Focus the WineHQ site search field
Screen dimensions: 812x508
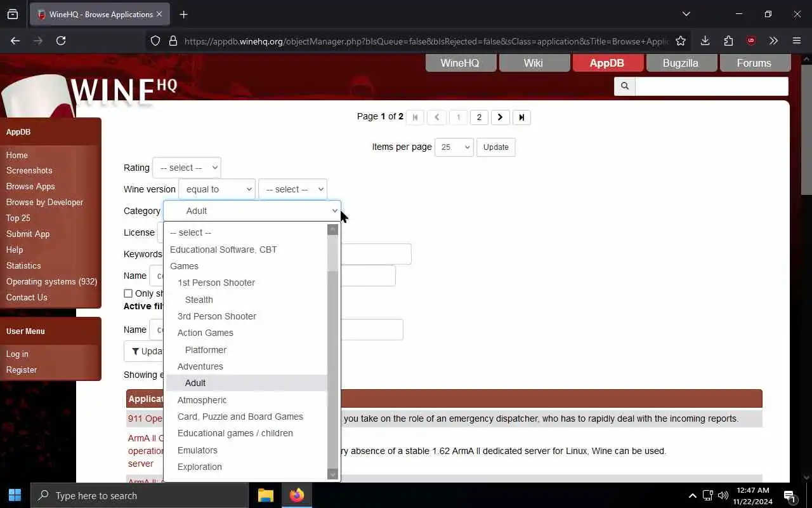[x=712, y=86]
